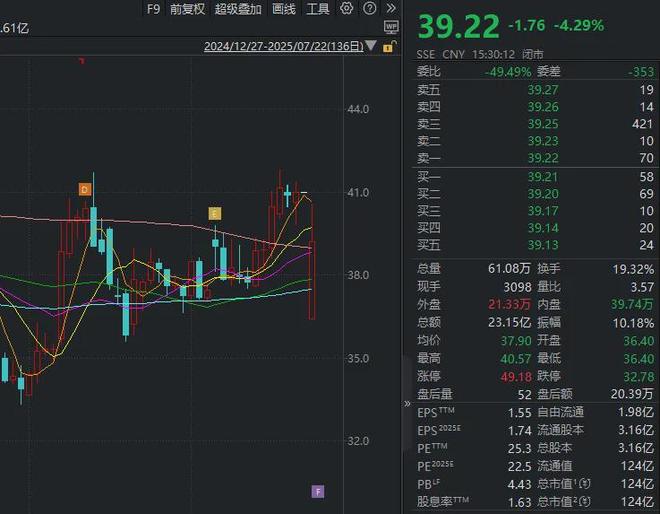
Task: Click the 均价 value 37.90
Action: (x=516, y=341)
